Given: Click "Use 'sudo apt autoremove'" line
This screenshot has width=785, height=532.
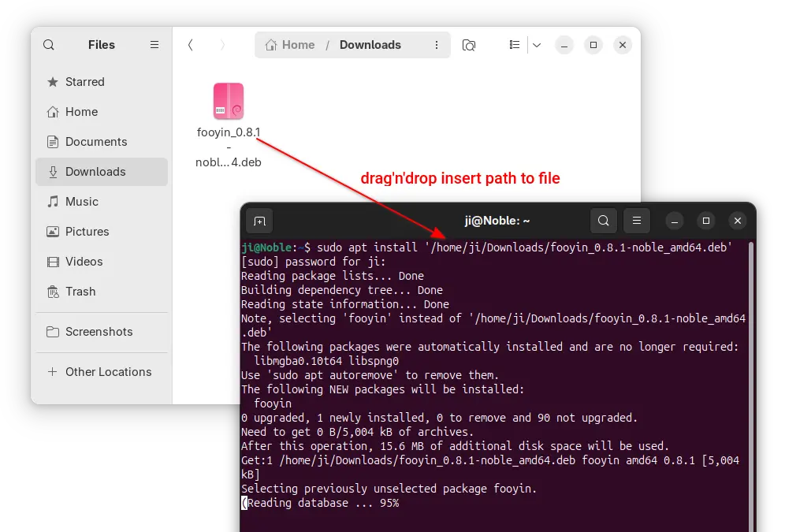Looking at the screenshot, I should tap(370, 375).
